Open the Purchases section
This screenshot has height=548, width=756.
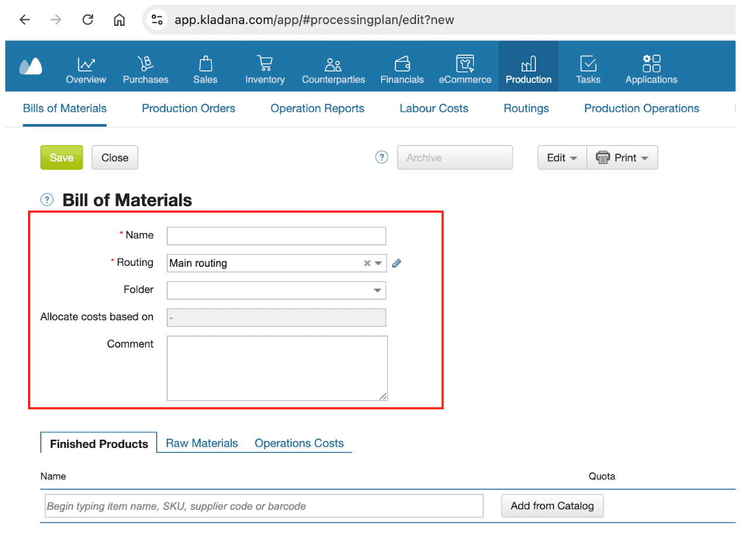pos(146,70)
